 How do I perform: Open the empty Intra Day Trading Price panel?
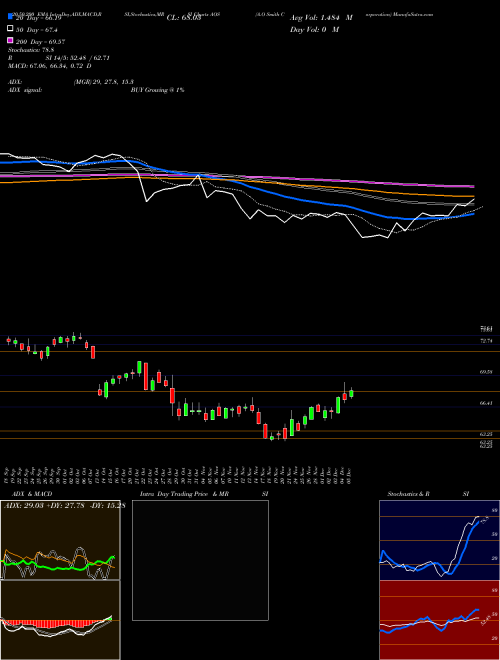point(200,560)
